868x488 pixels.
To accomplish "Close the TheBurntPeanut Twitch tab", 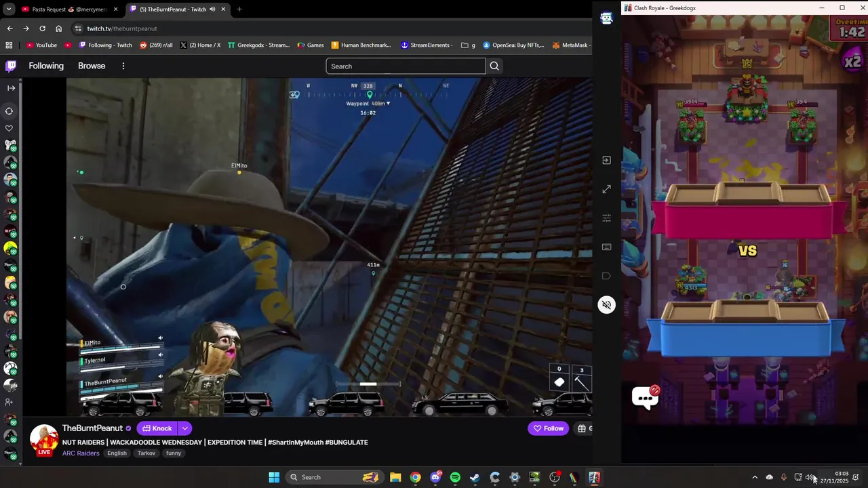I will pos(223,9).
